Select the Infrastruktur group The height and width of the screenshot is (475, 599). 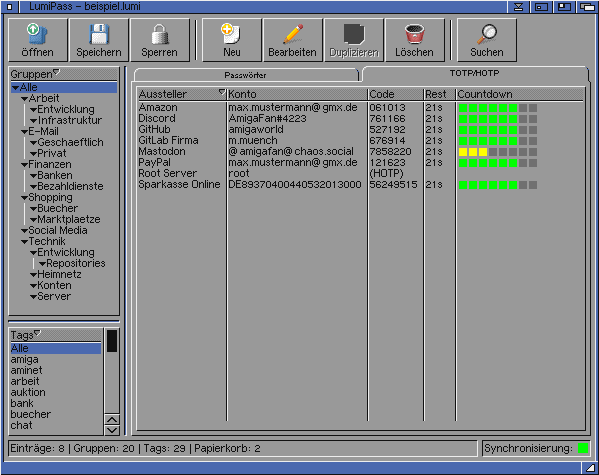click(70, 120)
